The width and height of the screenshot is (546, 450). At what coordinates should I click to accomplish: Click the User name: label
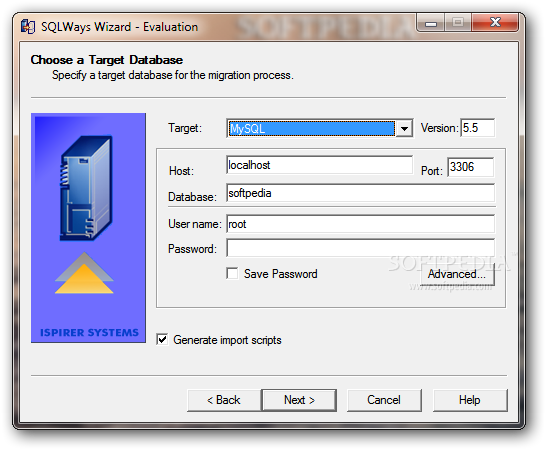[x=195, y=224]
